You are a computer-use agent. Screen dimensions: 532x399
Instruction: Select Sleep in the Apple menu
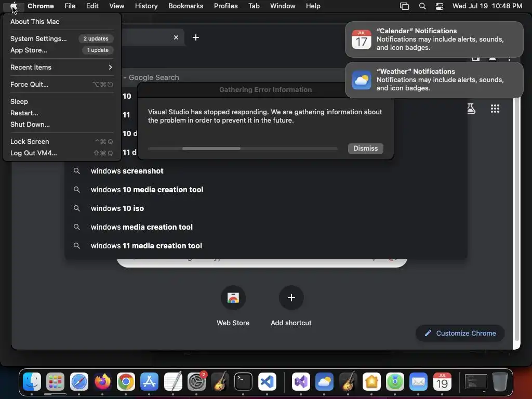pos(62,101)
